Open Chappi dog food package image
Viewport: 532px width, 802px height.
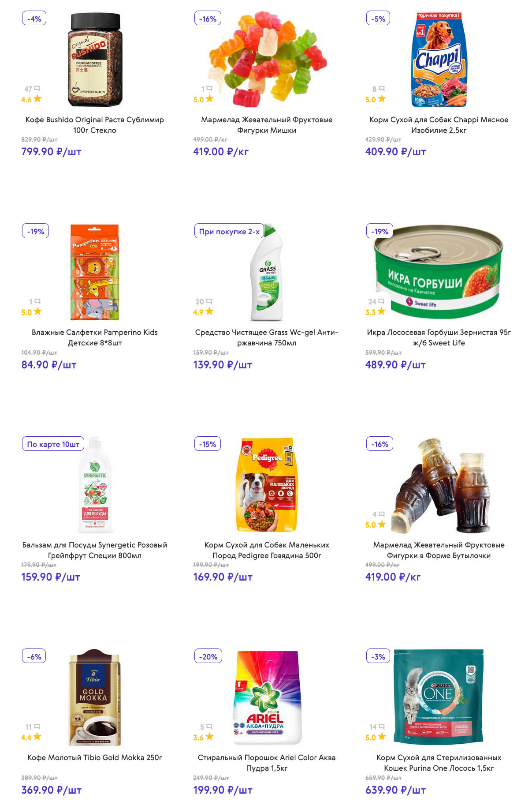tap(439, 60)
